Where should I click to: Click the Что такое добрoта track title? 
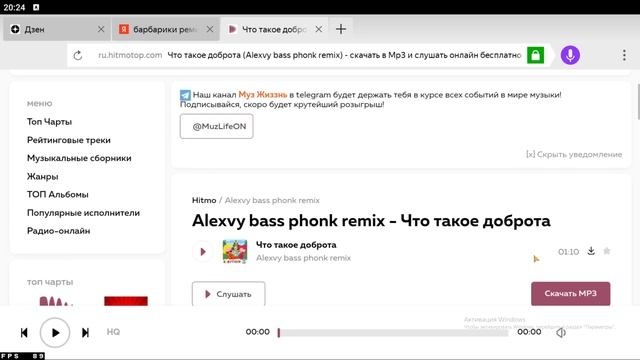tap(296, 245)
